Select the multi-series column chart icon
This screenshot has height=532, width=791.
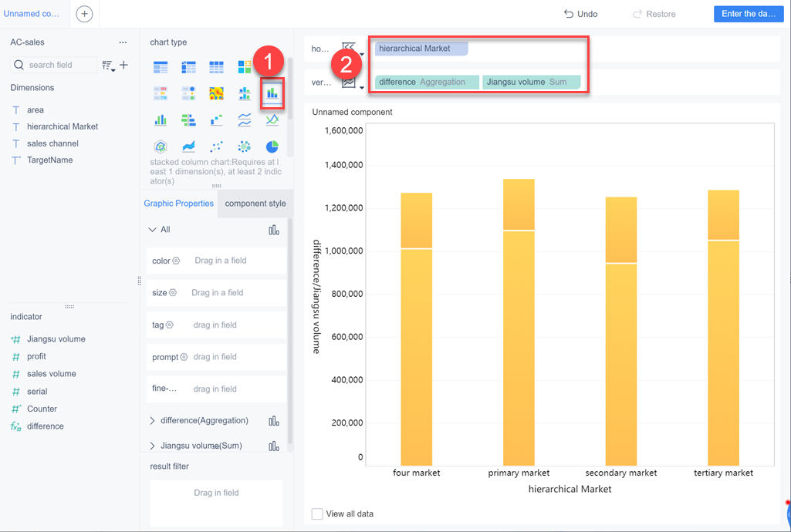pos(161,120)
